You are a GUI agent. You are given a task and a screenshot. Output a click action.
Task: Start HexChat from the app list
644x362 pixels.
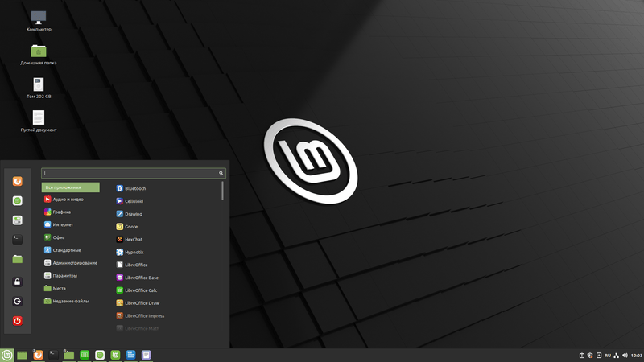(x=133, y=239)
